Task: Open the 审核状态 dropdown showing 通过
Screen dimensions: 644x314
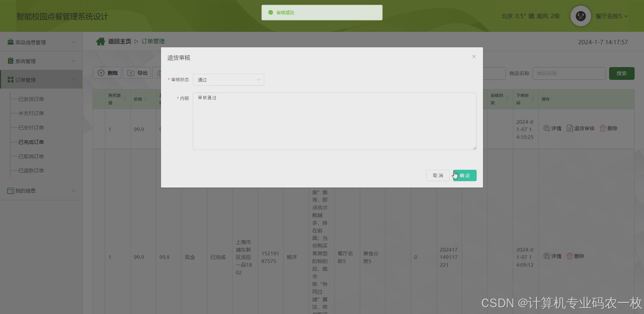Action: (x=228, y=80)
